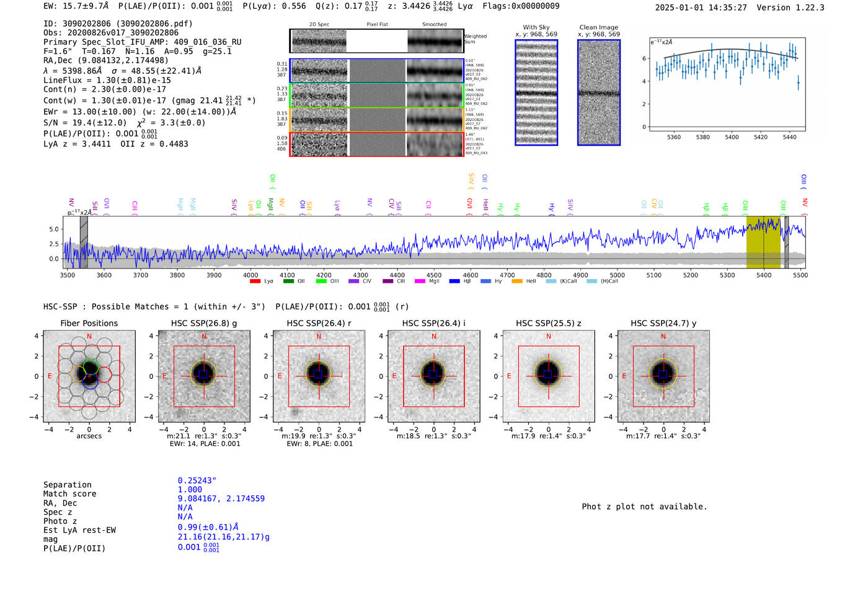Open the HSC SSP(26.4) r image
868x591 pixels.
[x=319, y=376]
